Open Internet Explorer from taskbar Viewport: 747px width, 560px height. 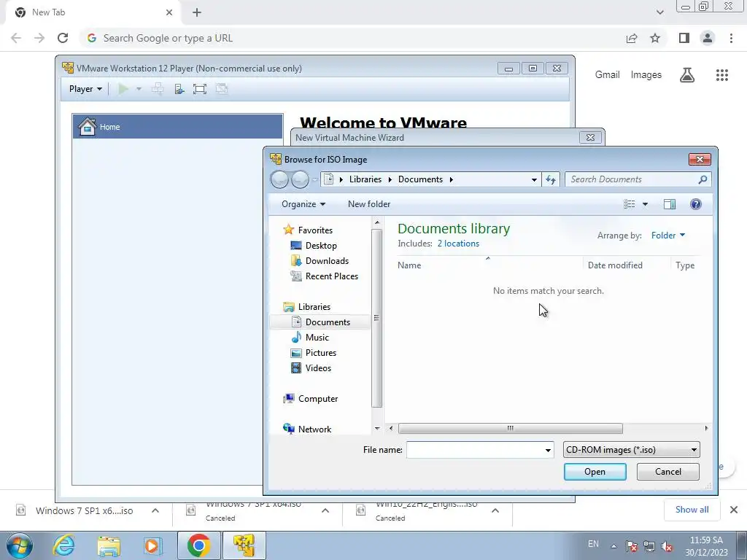pyautogui.click(x=64, y=546)
